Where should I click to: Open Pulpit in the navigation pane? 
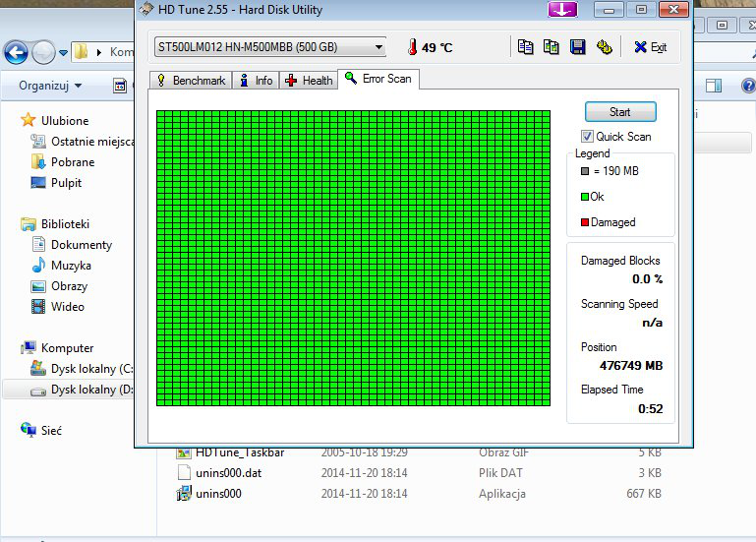(66, 183)
